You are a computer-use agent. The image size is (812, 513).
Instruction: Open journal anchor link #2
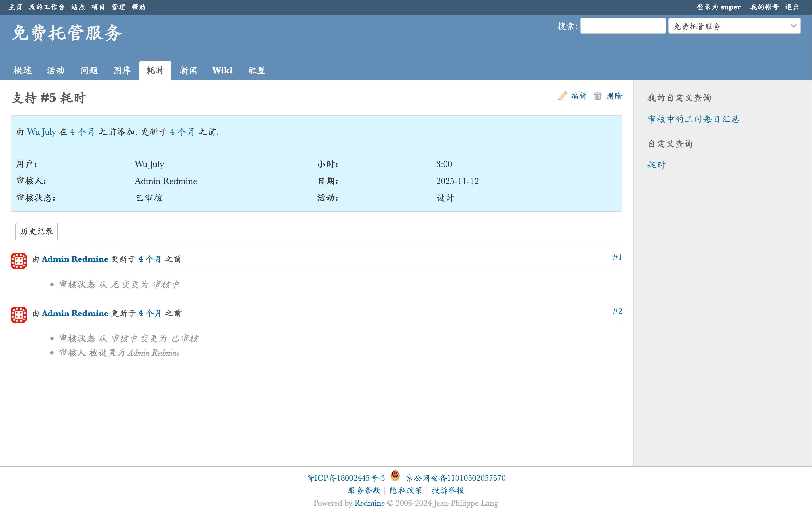617,311
